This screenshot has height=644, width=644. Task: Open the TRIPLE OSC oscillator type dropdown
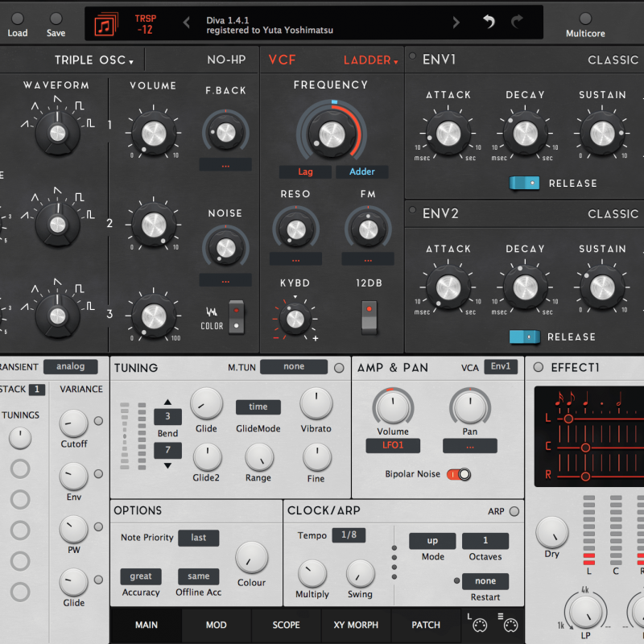93,60
